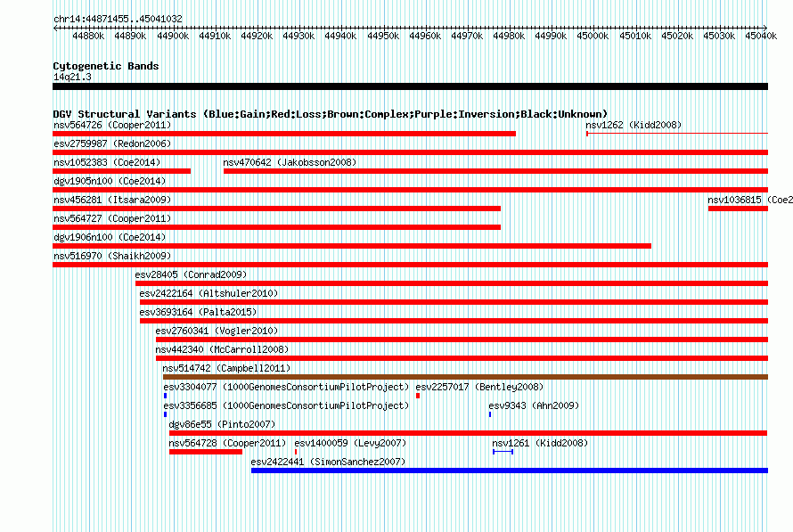Screen dimensions: 793x532
Task: Click the 44950k ruler position
Action: (383, 36)
